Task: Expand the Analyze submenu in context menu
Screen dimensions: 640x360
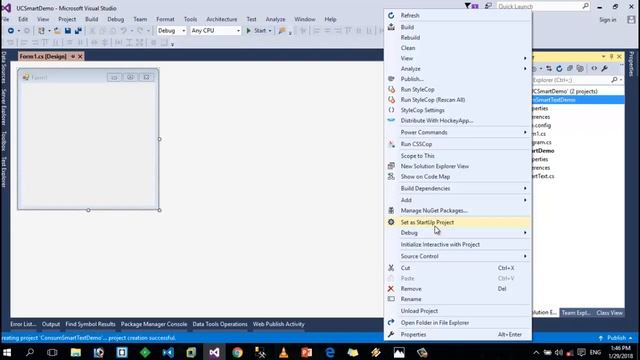Action: pyautogui.click(x=458, y=69)
